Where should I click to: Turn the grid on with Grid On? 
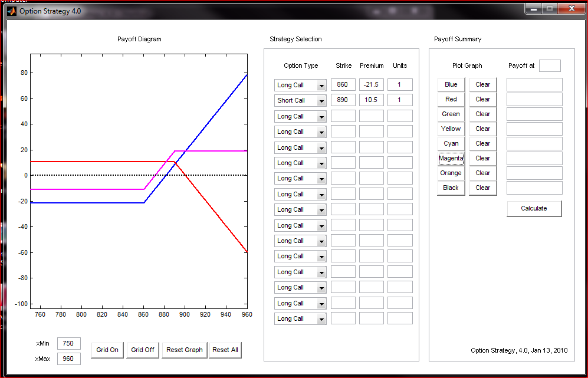tap(107, 350)
